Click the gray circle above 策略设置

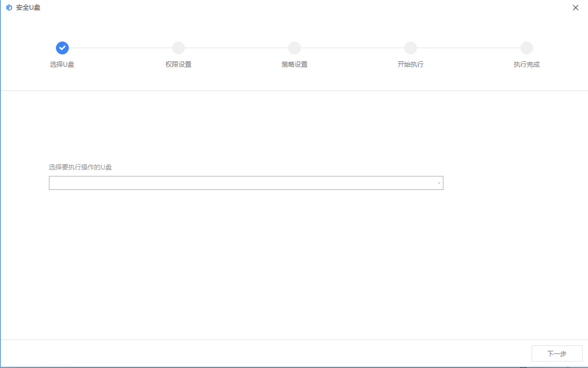(x=295, y=48)
